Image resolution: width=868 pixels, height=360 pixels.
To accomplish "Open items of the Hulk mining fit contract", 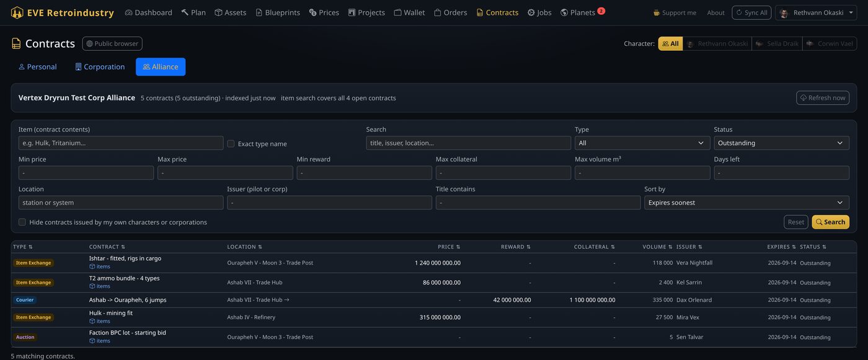I will click(x=100, y=321).
